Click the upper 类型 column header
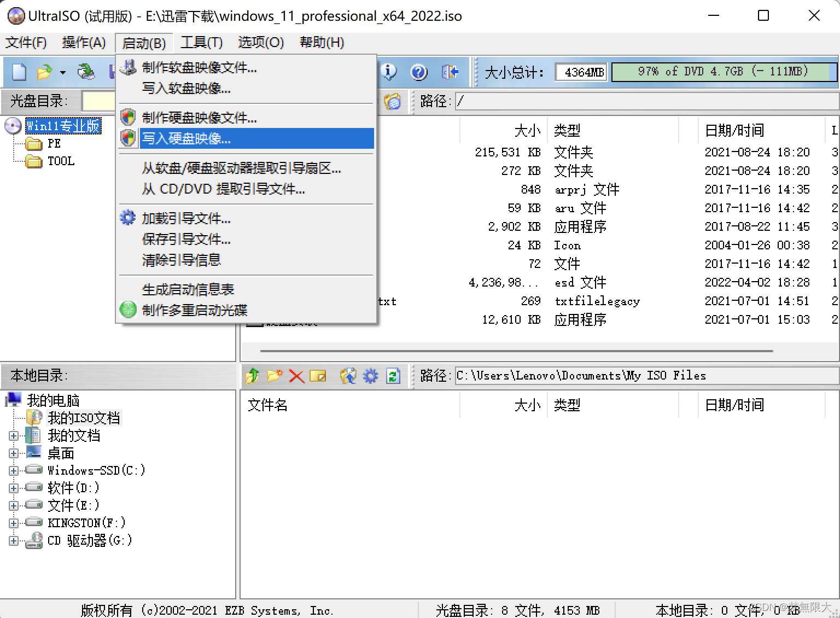Screen dimensions: 840x618 click(613, 130)
